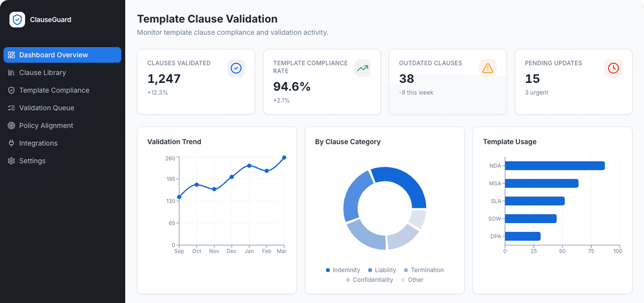
Task: Click the green trend icon on compliance rate card
Action: 362,68
